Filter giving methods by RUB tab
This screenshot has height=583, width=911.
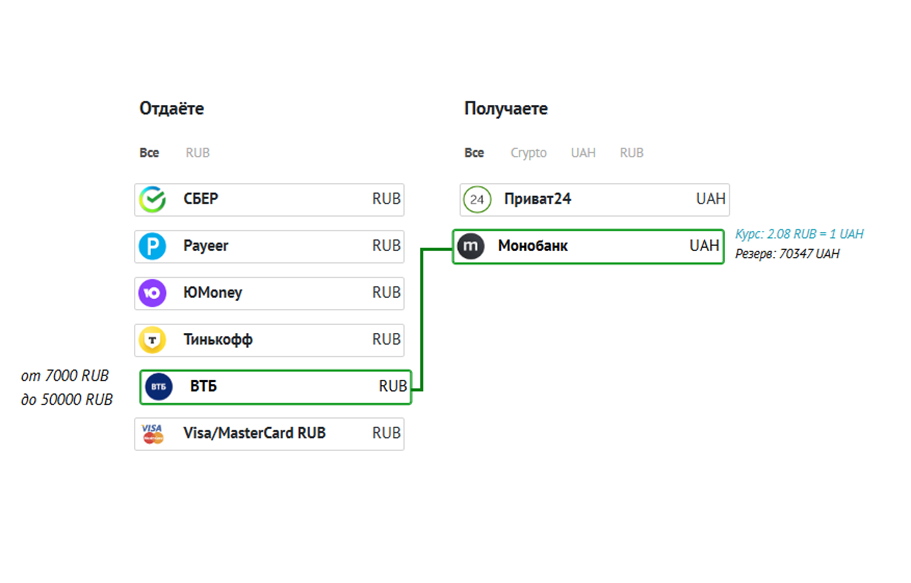point(198,153)
